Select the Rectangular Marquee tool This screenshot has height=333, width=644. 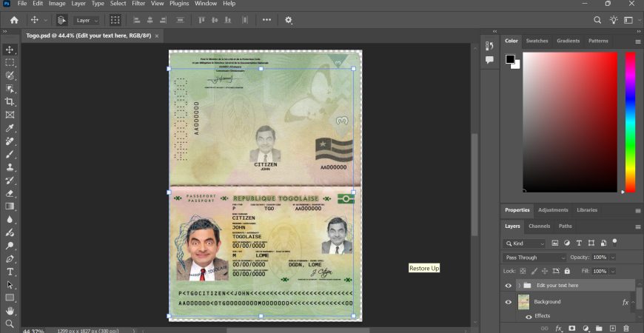(x=10, y=62)
